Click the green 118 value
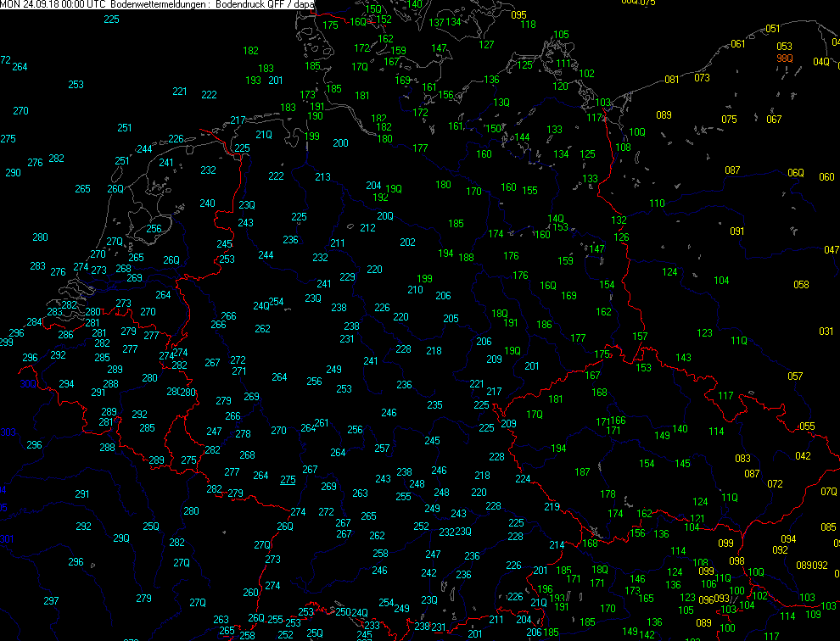The image size is (840, 641). (528, 25)
